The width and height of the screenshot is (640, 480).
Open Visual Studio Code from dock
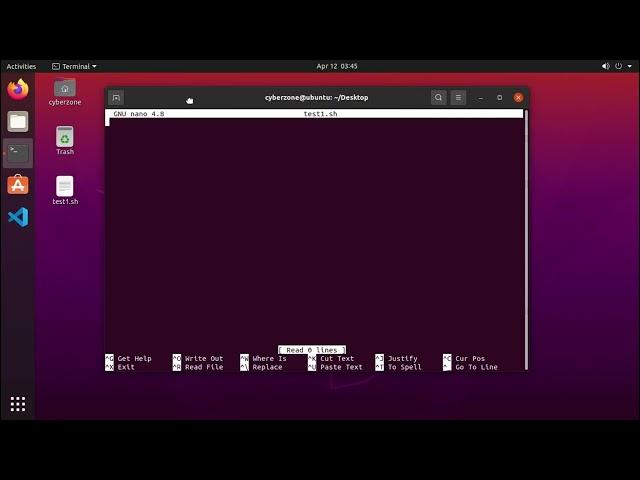(x=18, y=217)
